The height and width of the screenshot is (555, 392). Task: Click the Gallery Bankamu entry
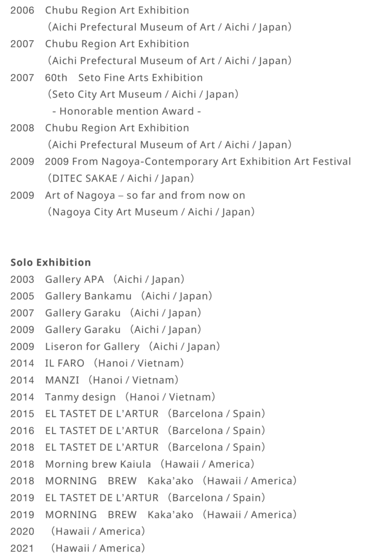(111, 296)
